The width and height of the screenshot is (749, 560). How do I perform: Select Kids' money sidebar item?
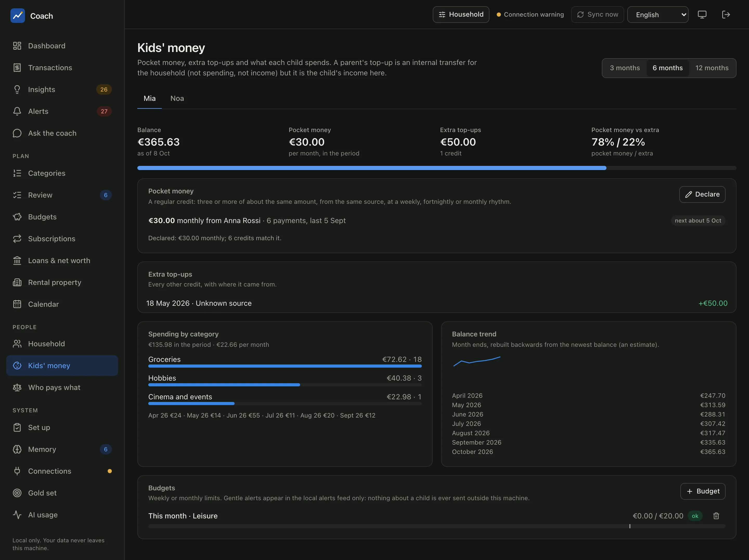point(62,366)
